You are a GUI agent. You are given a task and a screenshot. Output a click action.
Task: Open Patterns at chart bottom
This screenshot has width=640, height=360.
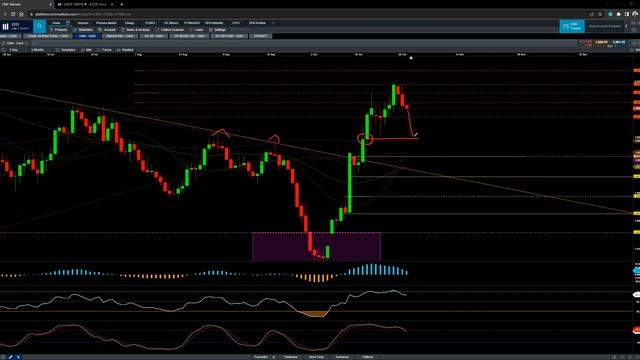pyautogui.click(x=367, y=357)
